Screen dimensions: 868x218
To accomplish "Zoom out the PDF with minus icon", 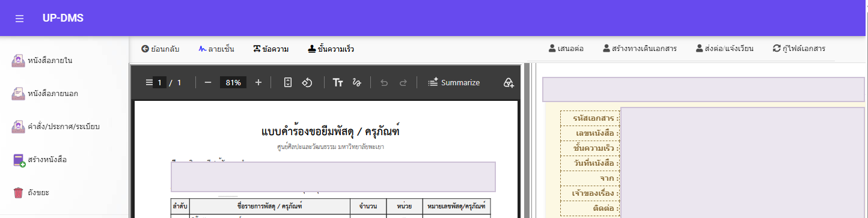I will [208, 82].
